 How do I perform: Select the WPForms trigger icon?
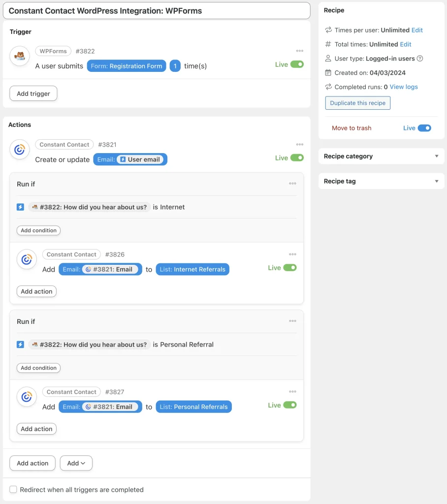[20, 56]
